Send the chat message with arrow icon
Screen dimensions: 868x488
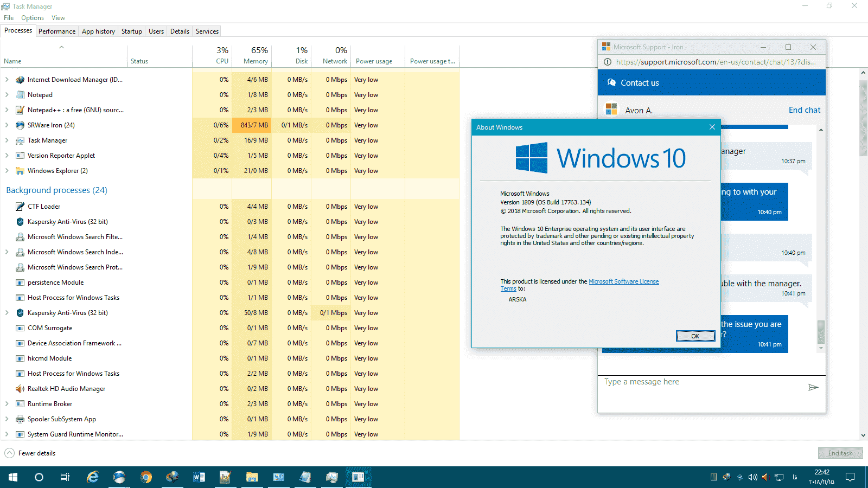(x=813, y=387)
